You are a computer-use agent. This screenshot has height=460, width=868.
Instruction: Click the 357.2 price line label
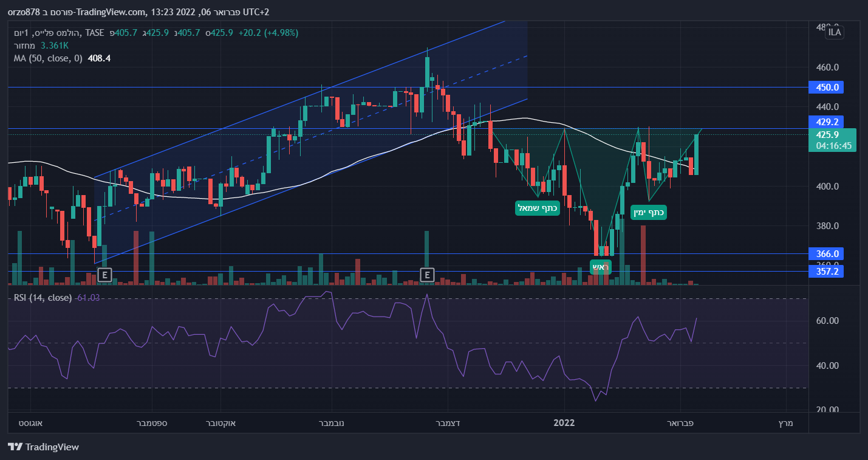(827, 271)
